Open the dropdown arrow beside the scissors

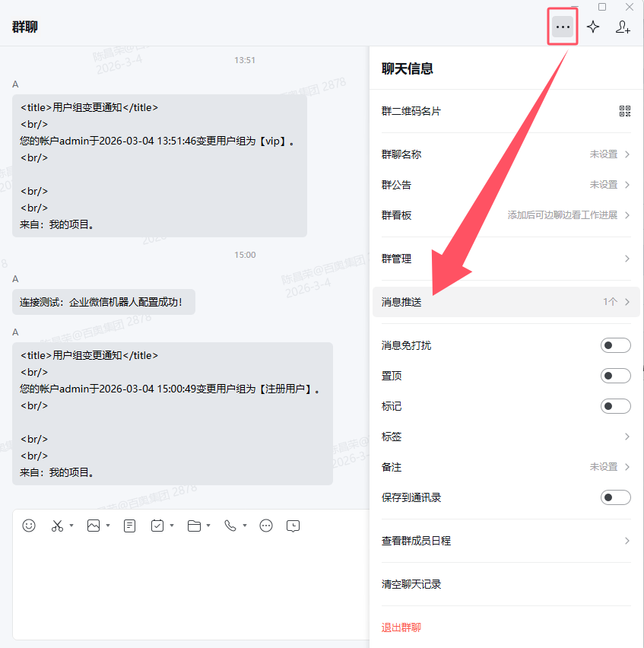[71, 526]
